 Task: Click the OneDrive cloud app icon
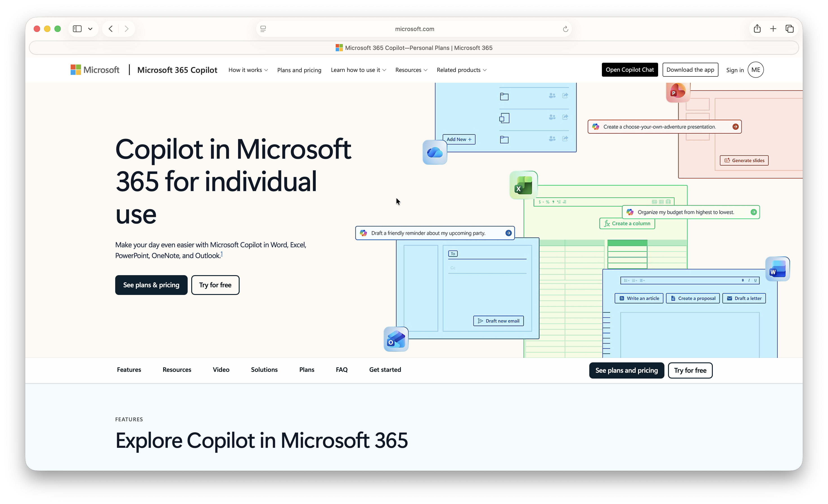pos(434,152)
